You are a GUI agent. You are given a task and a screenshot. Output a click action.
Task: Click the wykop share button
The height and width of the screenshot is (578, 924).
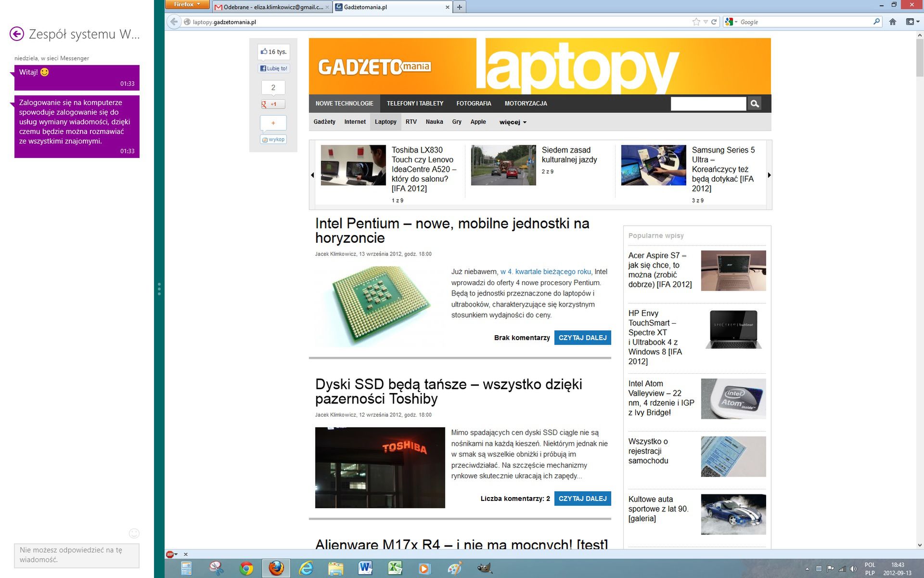click(x=273, y=139)
